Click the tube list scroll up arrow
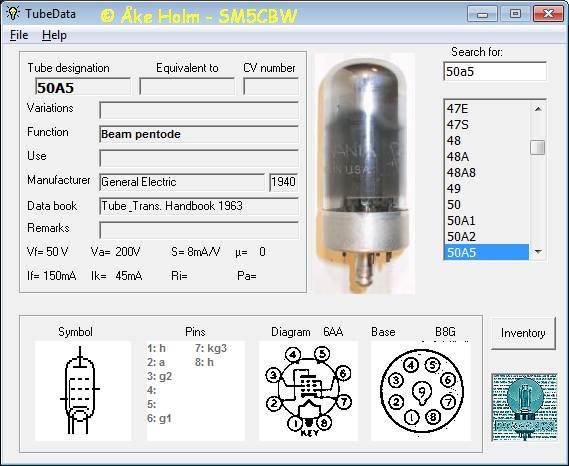The width and height of the screenshot is (569, 466). coord(538,109)
